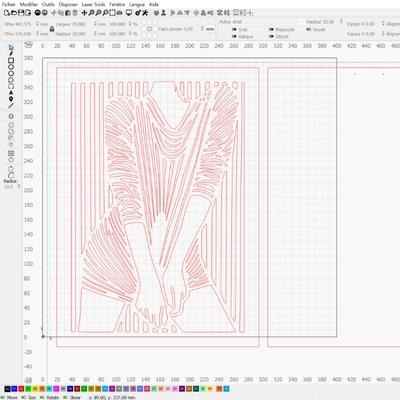400x400 pixels.
Task: Open the Aide menu
Action: (154, 4)
